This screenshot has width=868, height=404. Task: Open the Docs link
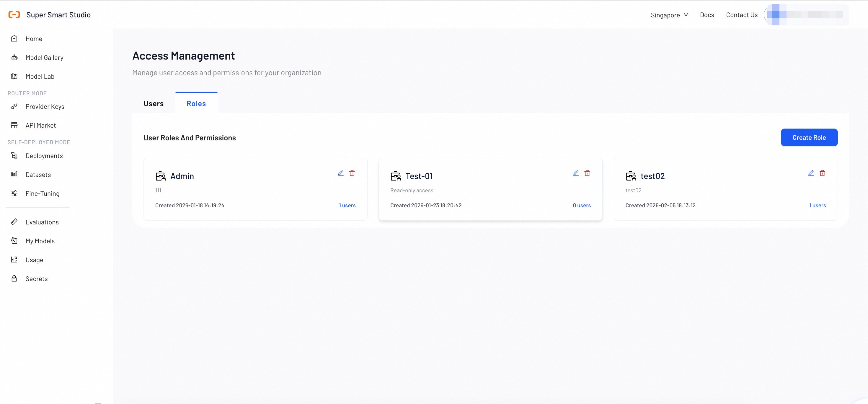[x=707, y=15]
